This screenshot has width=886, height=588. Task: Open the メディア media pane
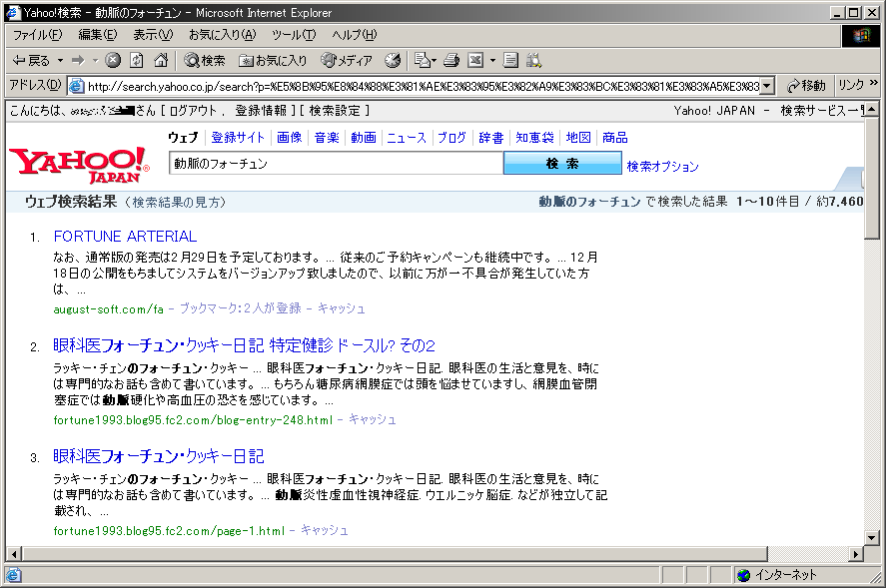click(x=347, y=60)
